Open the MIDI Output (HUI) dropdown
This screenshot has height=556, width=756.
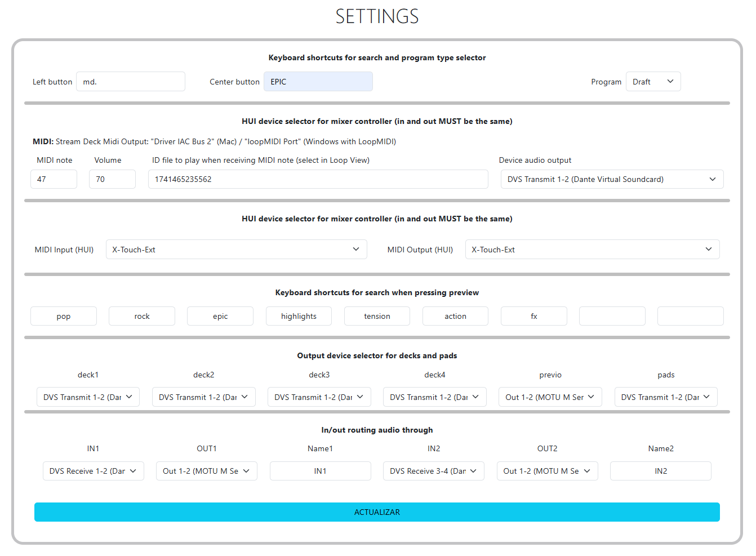click(x=593, y=250)
